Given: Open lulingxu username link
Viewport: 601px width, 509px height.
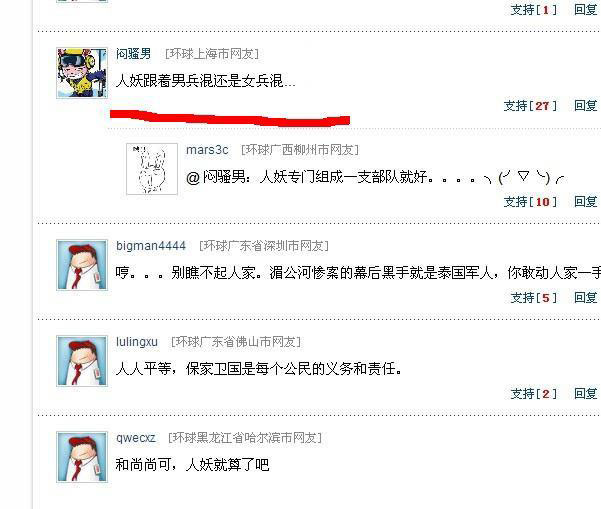Looking at the screenshot, I should pos(137,342).
